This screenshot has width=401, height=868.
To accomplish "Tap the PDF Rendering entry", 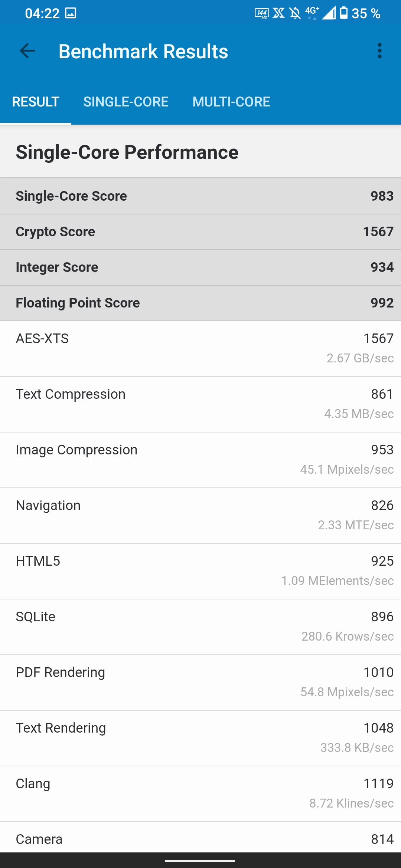I will (200, 682).
